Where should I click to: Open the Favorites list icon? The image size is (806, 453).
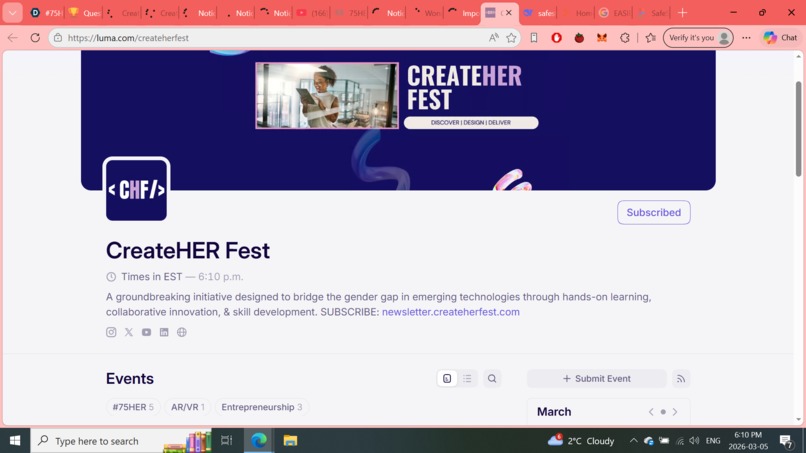(x=650, y=38)
